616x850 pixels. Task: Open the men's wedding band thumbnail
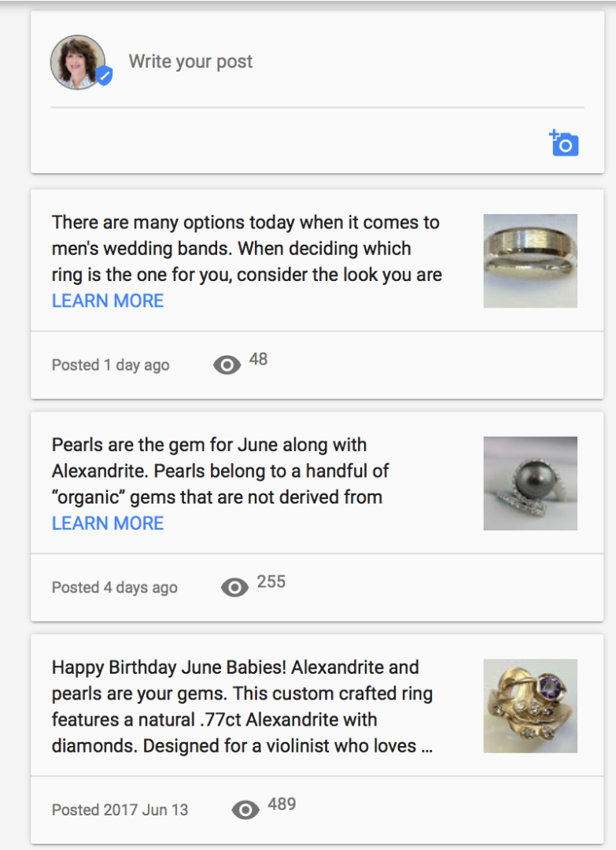[530, 261]
